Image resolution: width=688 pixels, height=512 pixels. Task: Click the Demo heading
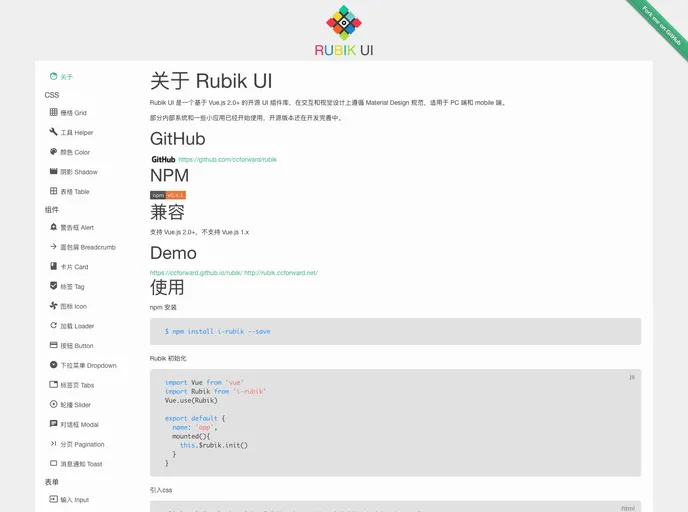pos(173,253)
